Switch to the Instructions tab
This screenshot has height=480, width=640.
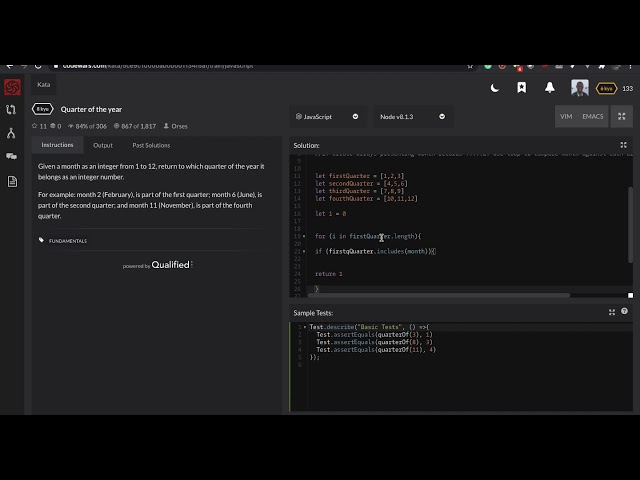tap(57, 145)
